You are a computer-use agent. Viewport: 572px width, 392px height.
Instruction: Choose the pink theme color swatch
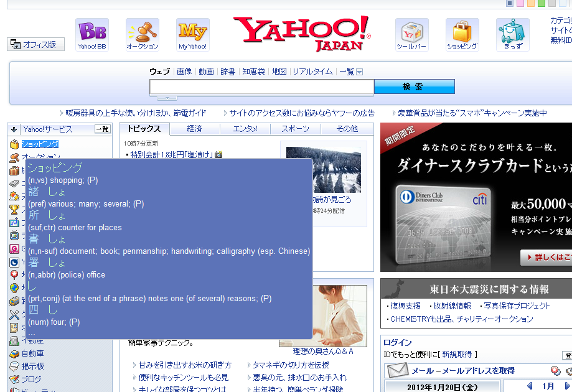pos(520,3)
